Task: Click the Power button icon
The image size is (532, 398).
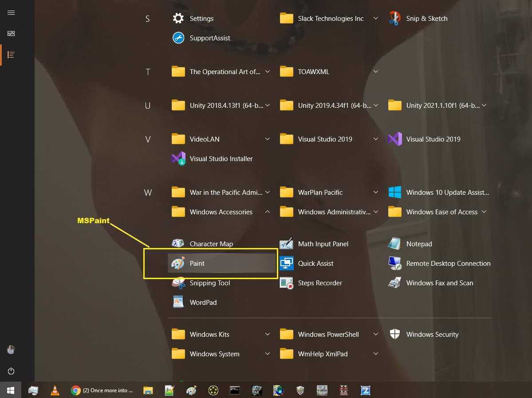Action: [x=11, y=371]
